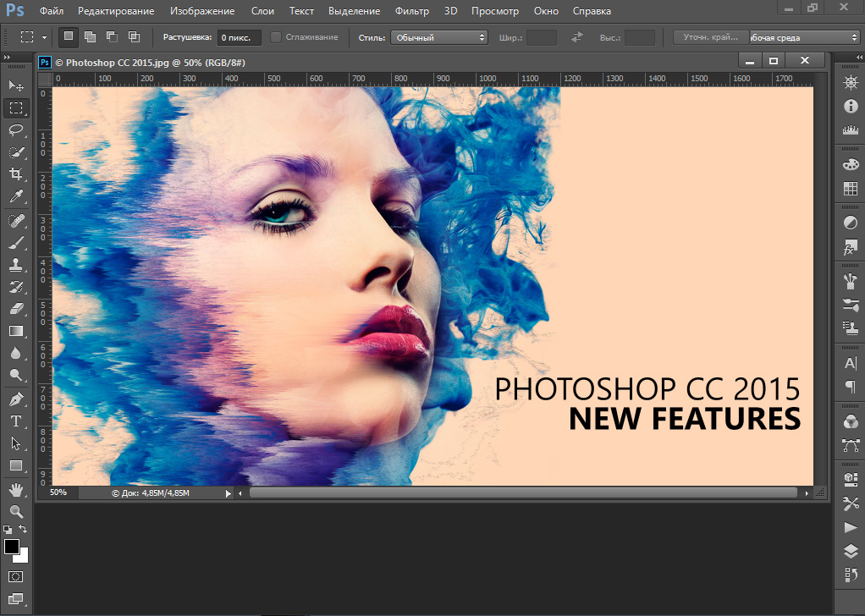Click the Растушевка input field
The width and height of the screenshot is (865, 616).
click(x=239, y=37)
